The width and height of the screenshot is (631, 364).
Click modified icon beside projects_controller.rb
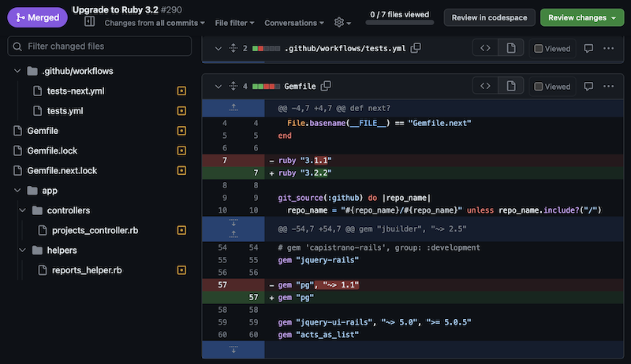[x=181, y=230]
